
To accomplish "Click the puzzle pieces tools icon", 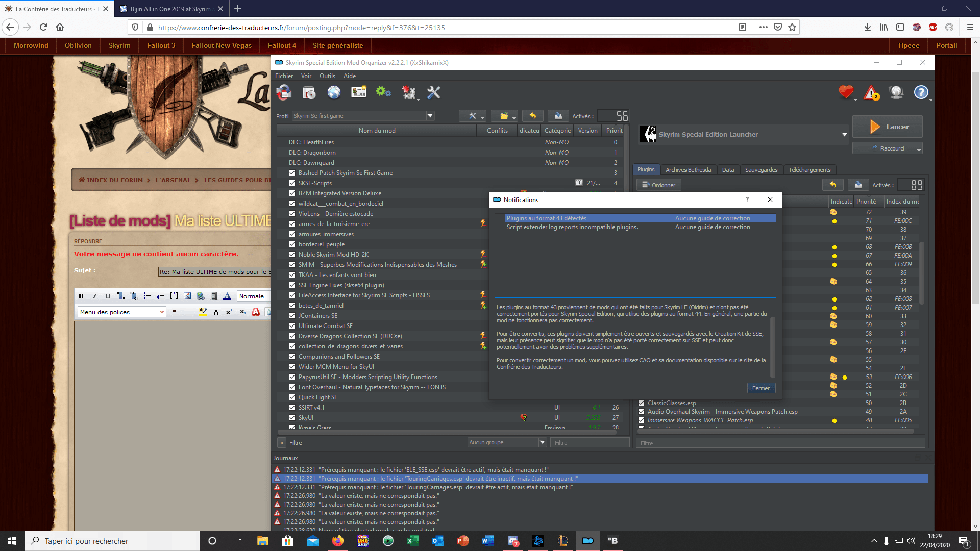I will [x=408, y=92].
